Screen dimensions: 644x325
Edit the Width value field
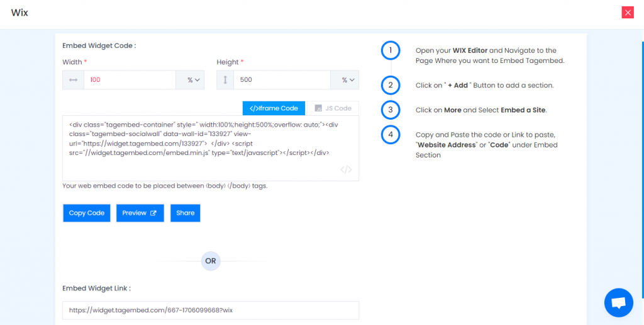pyautogui.click(x=130, y=80)
